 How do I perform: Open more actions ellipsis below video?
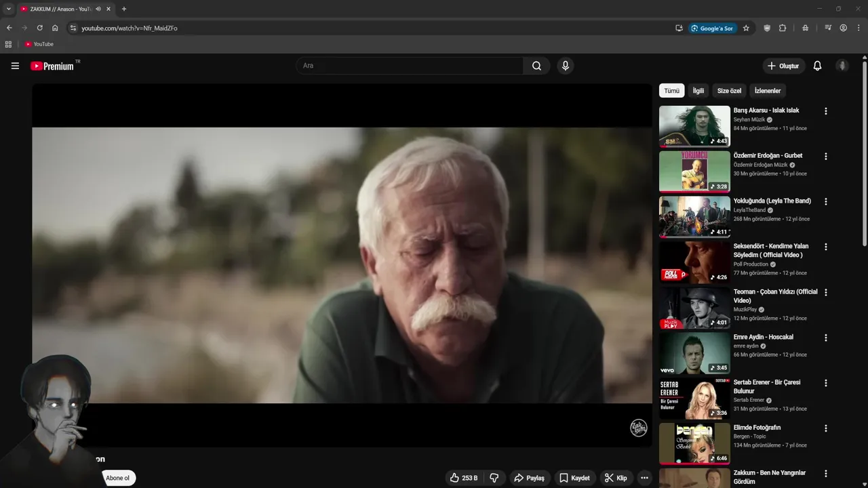tap(644, 478)
